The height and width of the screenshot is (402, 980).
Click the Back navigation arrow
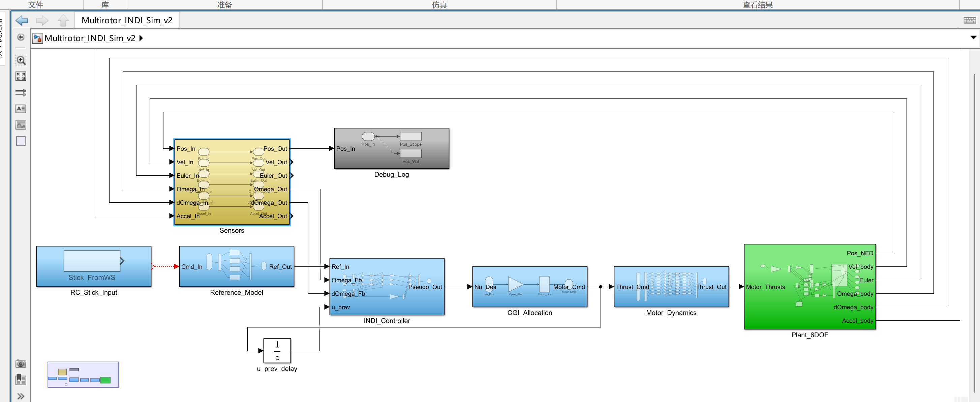click(x=22, y=20)
